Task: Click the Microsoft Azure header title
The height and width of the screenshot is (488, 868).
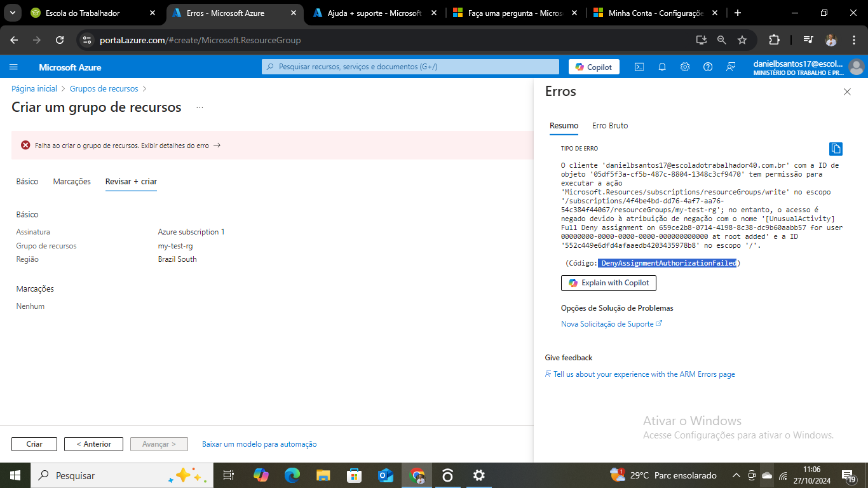Action: [70, 67]
